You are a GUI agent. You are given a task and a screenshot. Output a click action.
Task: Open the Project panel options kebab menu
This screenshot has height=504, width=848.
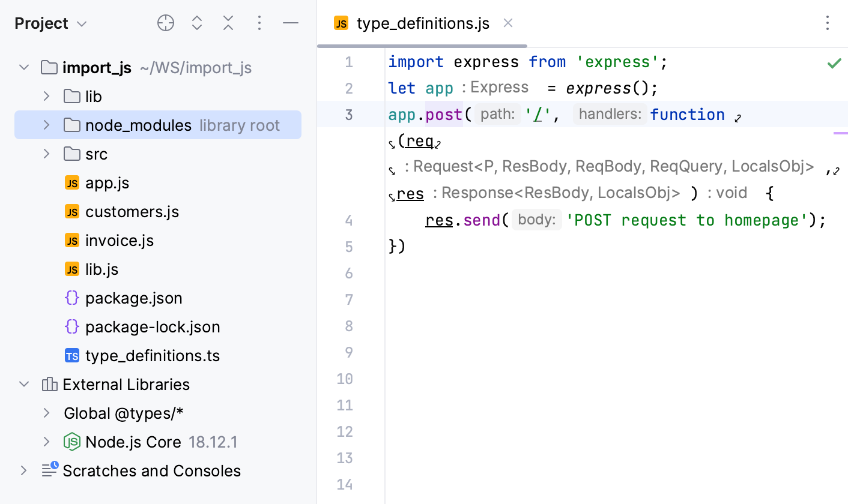[259, 23]
